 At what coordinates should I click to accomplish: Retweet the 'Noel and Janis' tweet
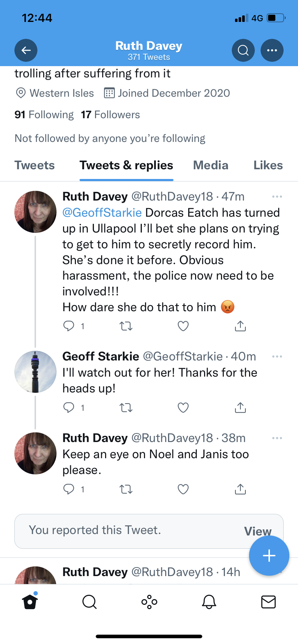[126, 489]
